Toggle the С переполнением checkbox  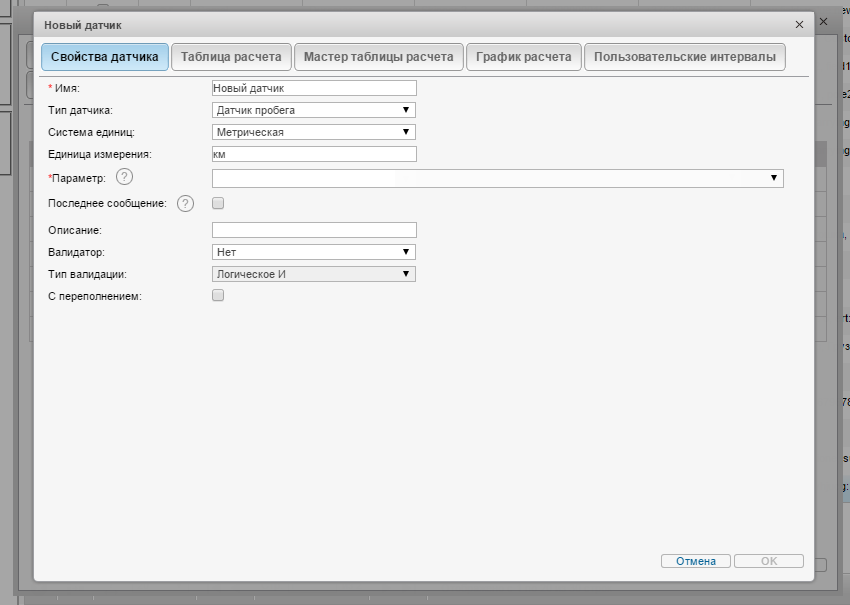(x=218, y=296)
